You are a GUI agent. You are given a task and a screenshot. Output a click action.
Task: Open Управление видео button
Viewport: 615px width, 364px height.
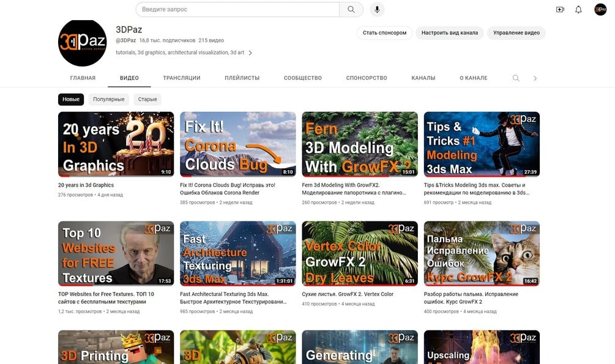coord(516,33)
